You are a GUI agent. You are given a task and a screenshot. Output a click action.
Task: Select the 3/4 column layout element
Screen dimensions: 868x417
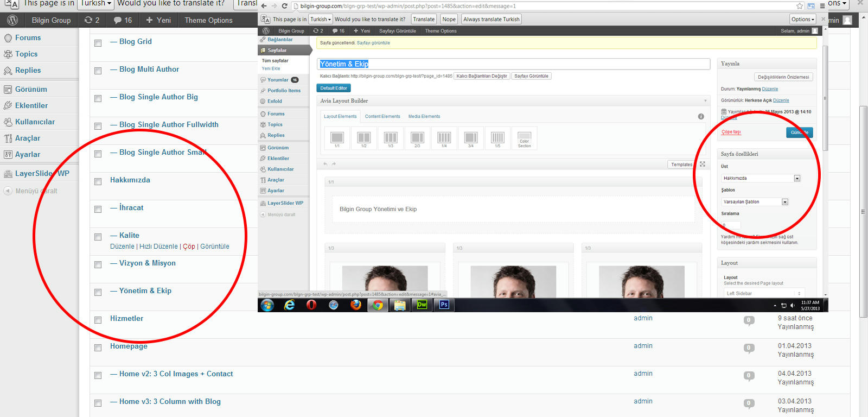[x=471, y=138]
